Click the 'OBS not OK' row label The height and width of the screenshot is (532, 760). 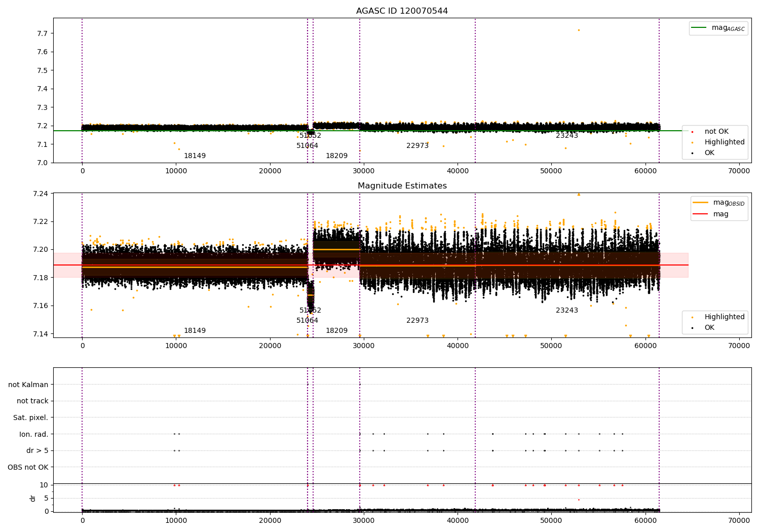[28, 467]
